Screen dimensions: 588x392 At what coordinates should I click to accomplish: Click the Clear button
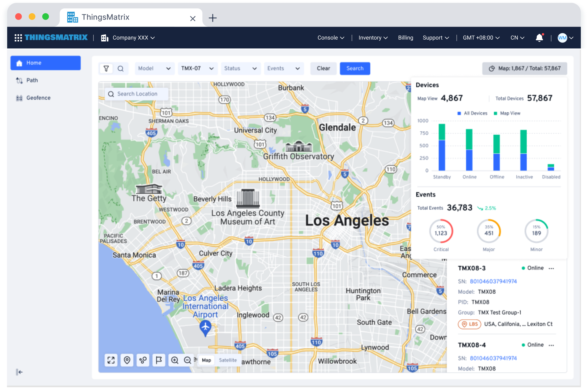[323, 69]
